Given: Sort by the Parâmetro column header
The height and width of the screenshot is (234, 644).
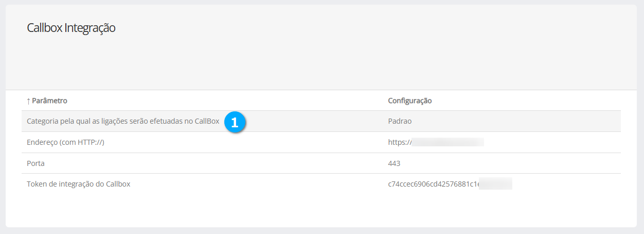Looking at the screenshot, I should coord(49,101).
